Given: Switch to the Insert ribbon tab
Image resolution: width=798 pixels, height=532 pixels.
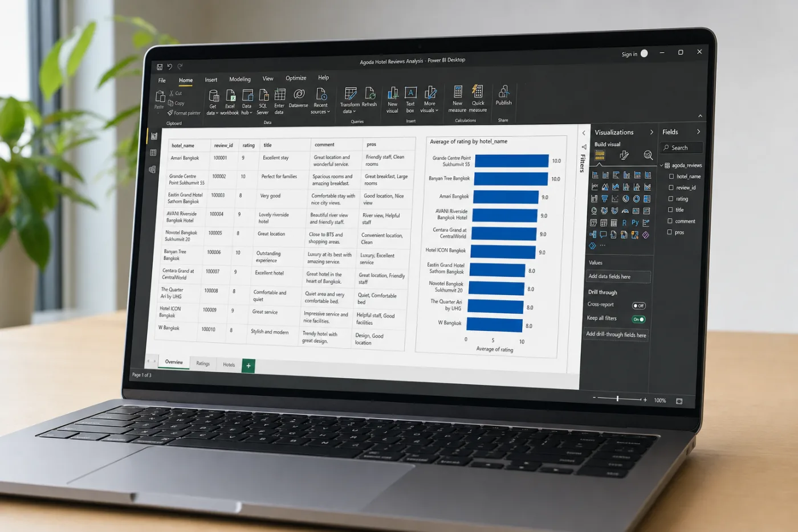Looking at the screenshot, I should (x=211, y=80).
